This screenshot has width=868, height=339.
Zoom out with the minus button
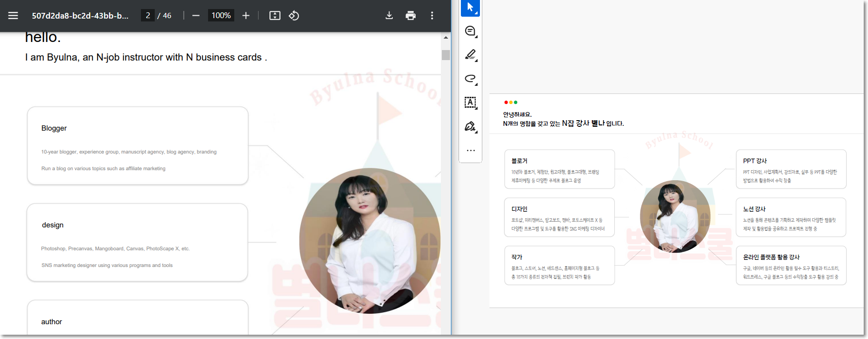[196, 16]
